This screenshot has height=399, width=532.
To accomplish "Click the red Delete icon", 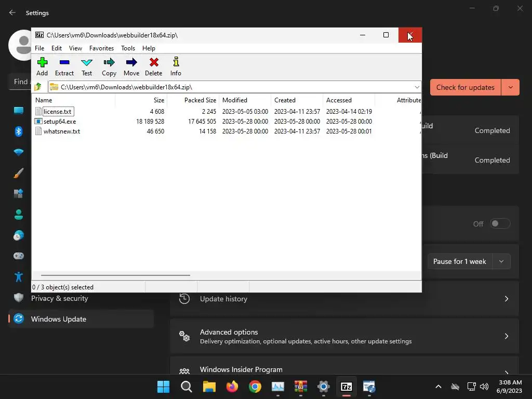I will [x=154, y=62].
